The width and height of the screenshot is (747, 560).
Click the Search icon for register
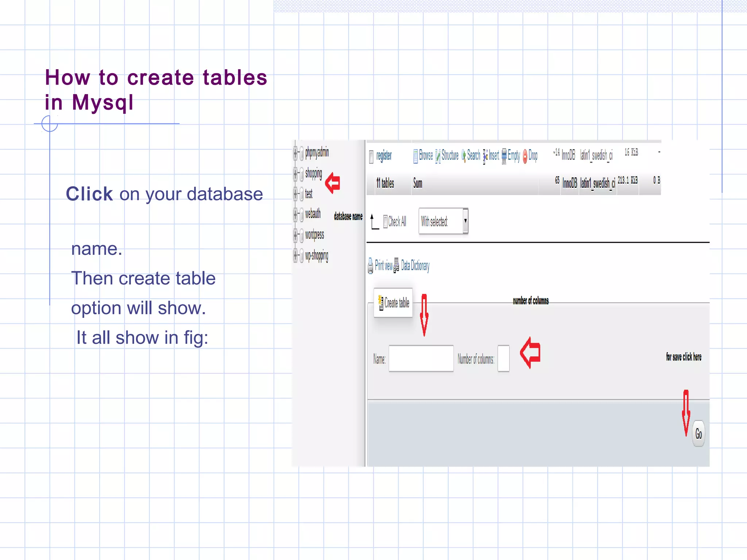coord(464,156)
